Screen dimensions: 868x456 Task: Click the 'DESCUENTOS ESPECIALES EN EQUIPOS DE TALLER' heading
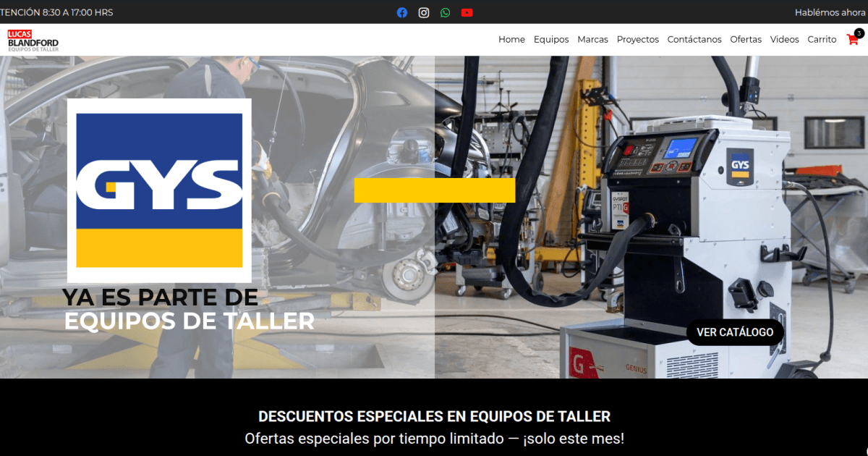tap(434, 416)
